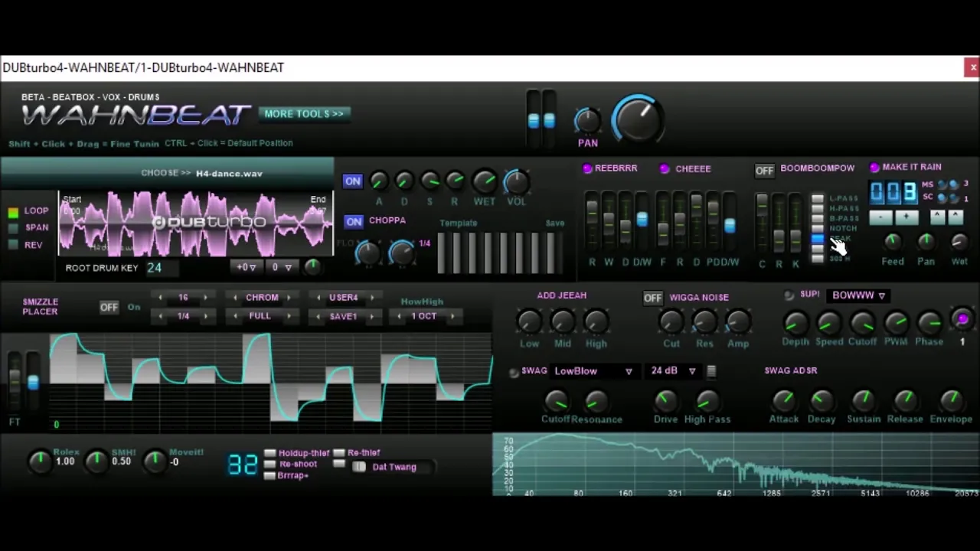Click the Decay knob labeled D
This screenshot has height=551, width=980.
tap(403, 181)
